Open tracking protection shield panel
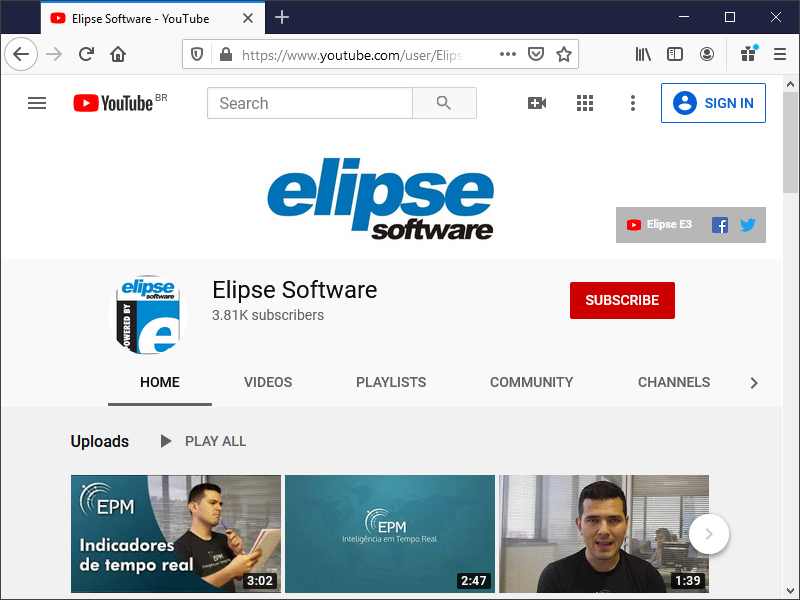 click(x=197, y=54)
